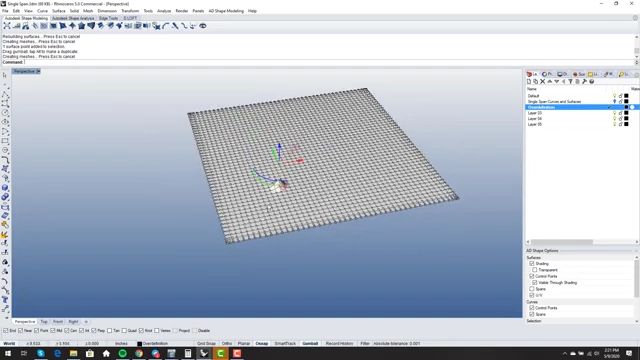Click the fillet curve tool in left sidebar
The image size is (640, 360).
[x=5, y=160]
